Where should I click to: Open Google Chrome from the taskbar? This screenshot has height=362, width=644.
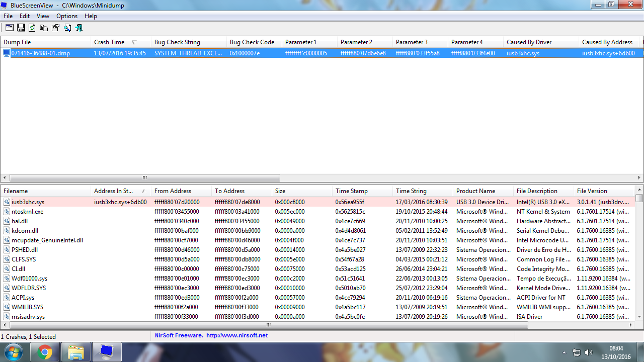(45, 352)
